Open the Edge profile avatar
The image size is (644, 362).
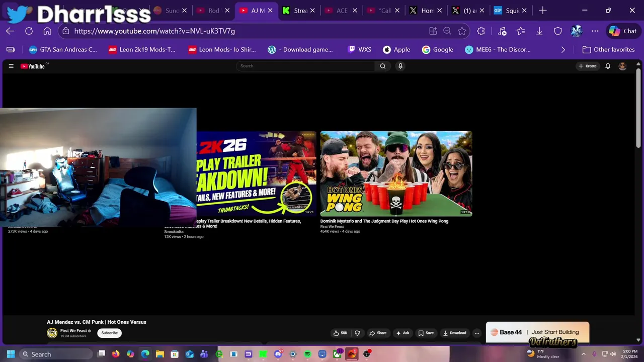pos(577,31)
